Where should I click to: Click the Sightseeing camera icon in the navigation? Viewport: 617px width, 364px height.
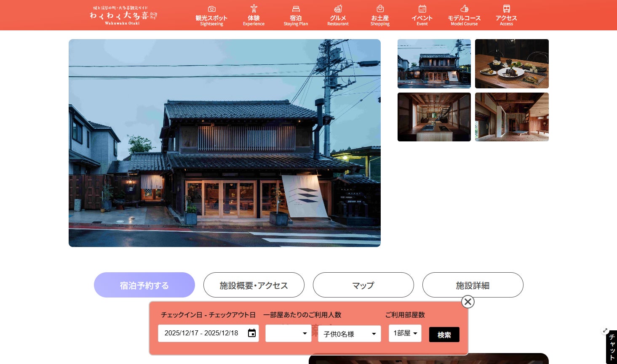point(212,8)
